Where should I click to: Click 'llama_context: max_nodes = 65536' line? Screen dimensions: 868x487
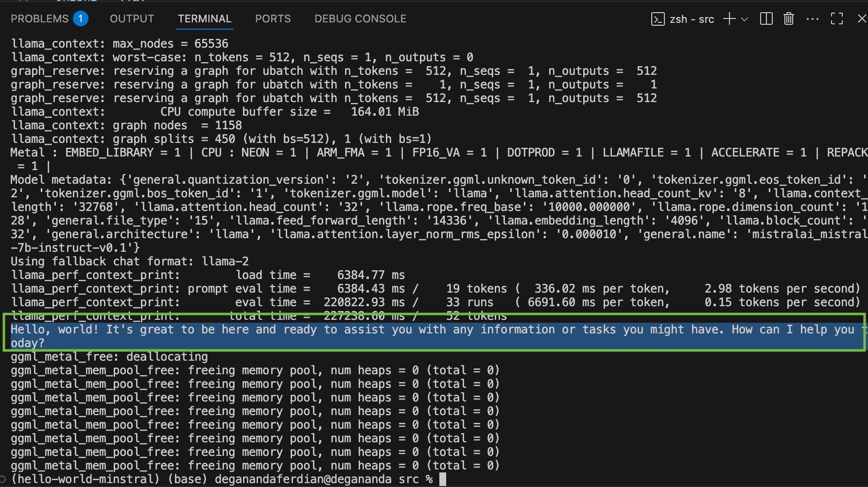point(120,44)
